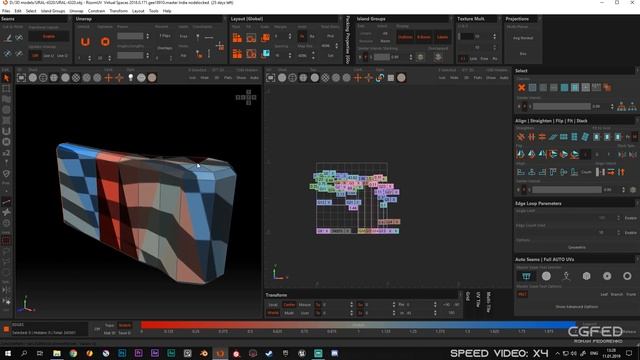Screen dimensions: 640x360
Task: Click Enable button in Seams panel
Action: click(x=49, y=36)
